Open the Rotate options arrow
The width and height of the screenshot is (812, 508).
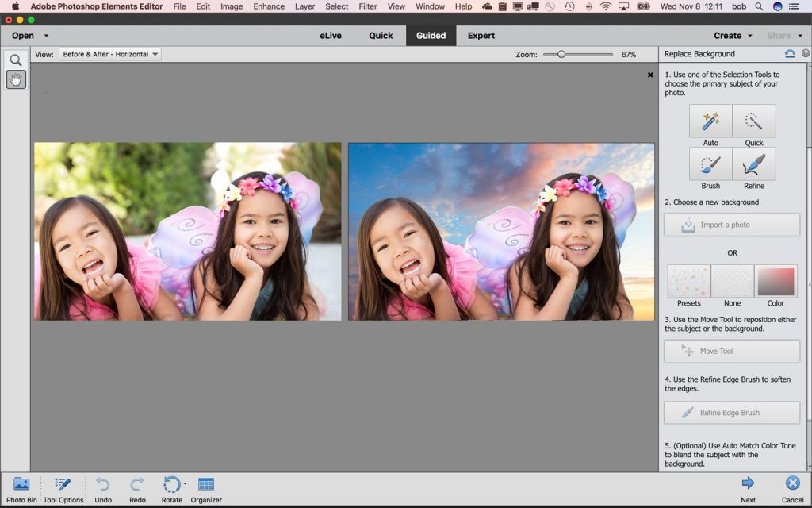183,483
